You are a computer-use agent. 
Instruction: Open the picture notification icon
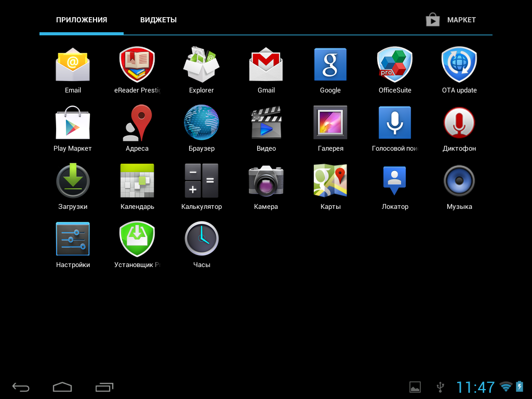click(415, 387)
